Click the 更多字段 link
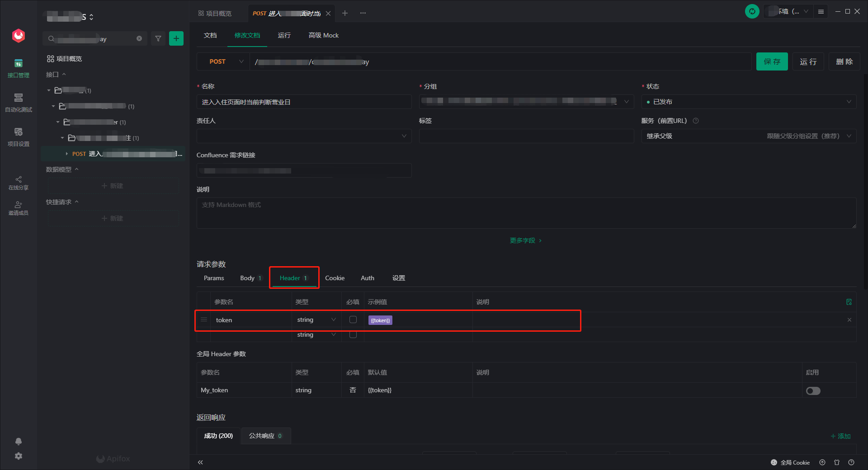The image size is (868, 470). 526,240
